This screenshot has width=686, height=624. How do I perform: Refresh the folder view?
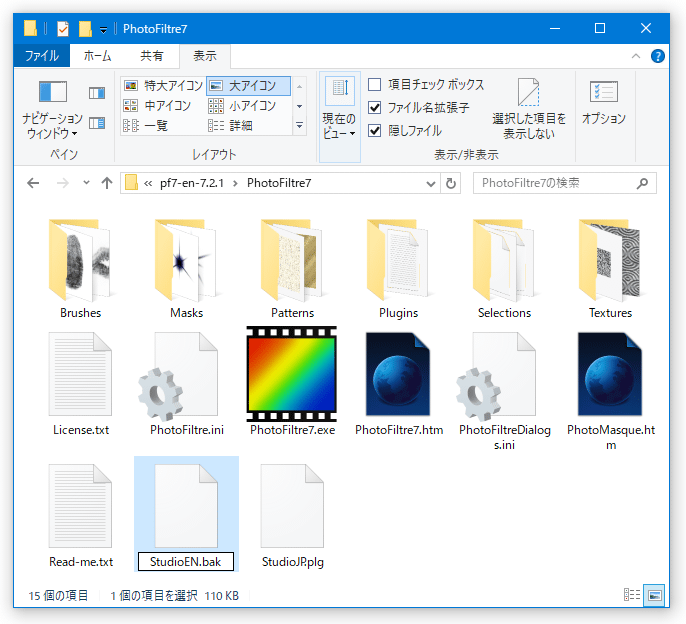(451, 183)
